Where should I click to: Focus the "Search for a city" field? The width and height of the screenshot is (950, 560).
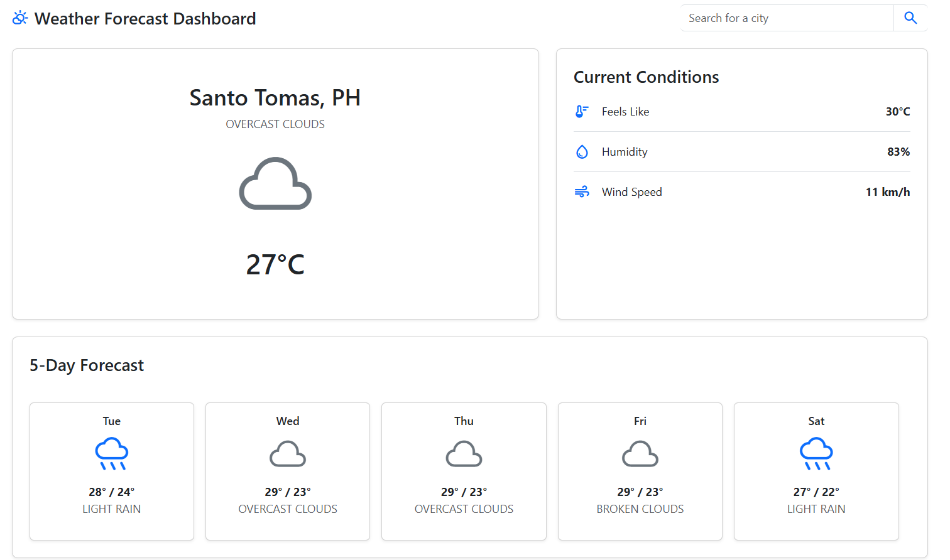pyautogui.click(x=787, y=18)
